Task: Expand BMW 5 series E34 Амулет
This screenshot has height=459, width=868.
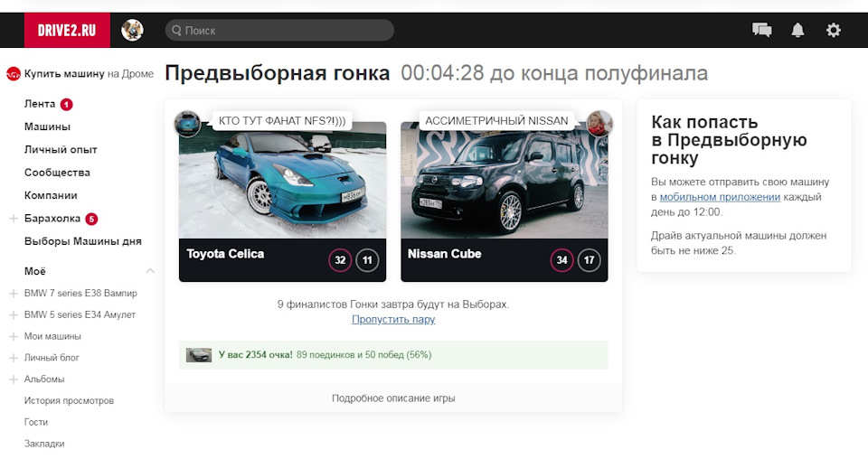Action: coord(14,315)
